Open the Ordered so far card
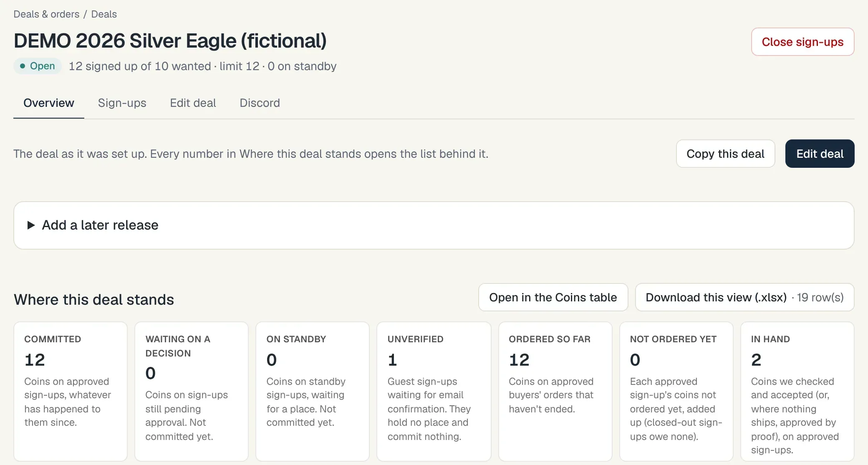The width and height of the screenshot is (868, 465). pos(555,391)
